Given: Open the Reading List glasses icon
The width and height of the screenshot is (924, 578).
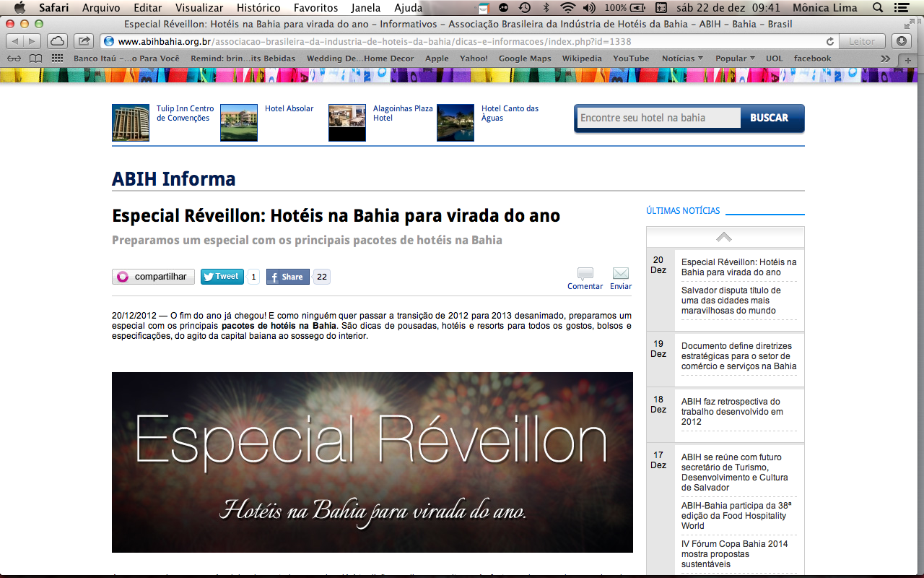Looking at the screenshot, I should coord(14,59).
